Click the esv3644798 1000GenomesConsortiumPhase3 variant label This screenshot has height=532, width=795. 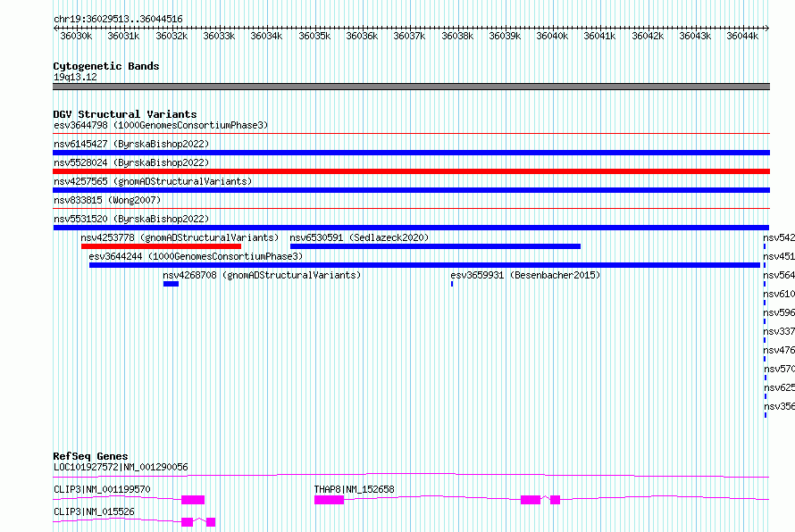click(x=161, y=125)
